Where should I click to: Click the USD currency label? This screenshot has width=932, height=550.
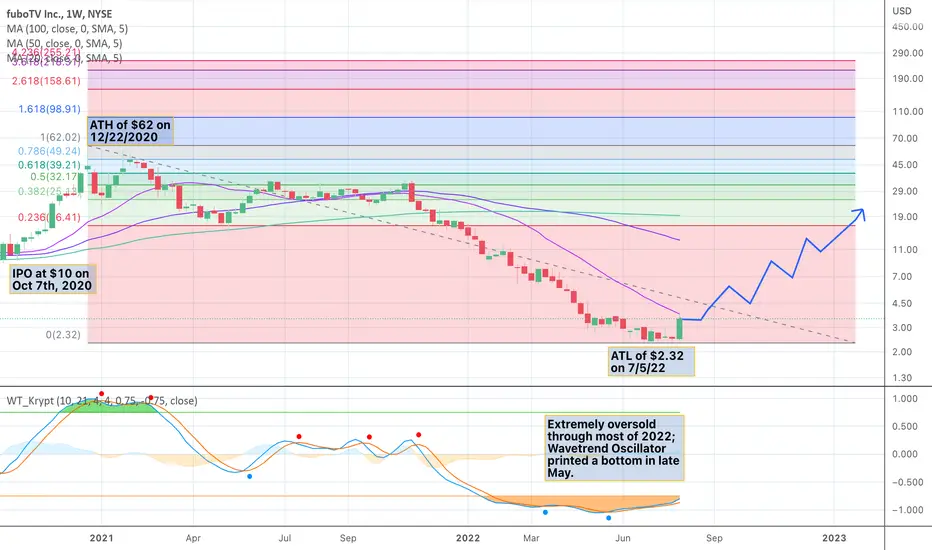pos(902,11)
